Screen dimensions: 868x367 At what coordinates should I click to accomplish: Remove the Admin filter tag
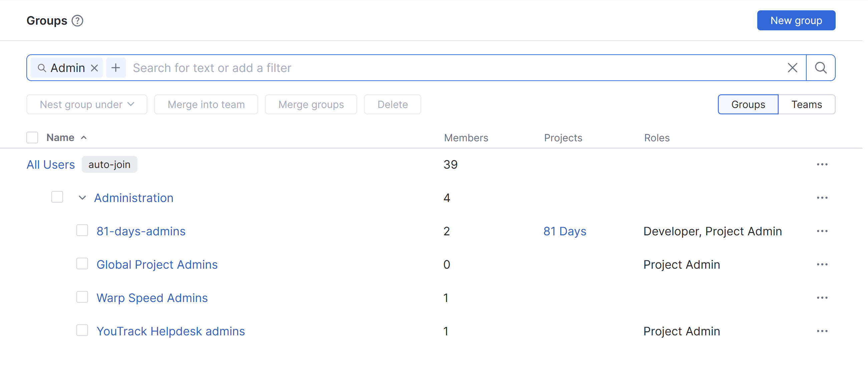95,68
